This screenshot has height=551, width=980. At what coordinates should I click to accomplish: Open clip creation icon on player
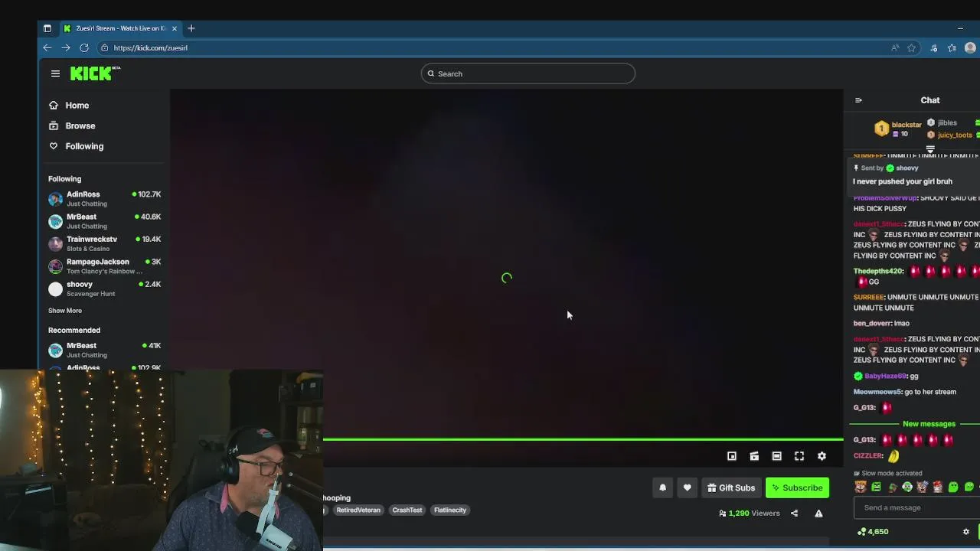point(754,456)
